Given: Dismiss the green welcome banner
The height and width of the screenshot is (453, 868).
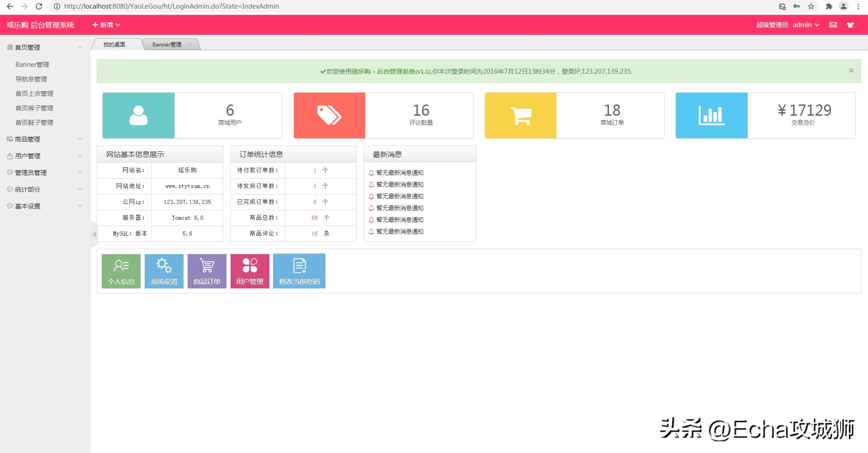Looking at the screenshot, I should [851, 71].
